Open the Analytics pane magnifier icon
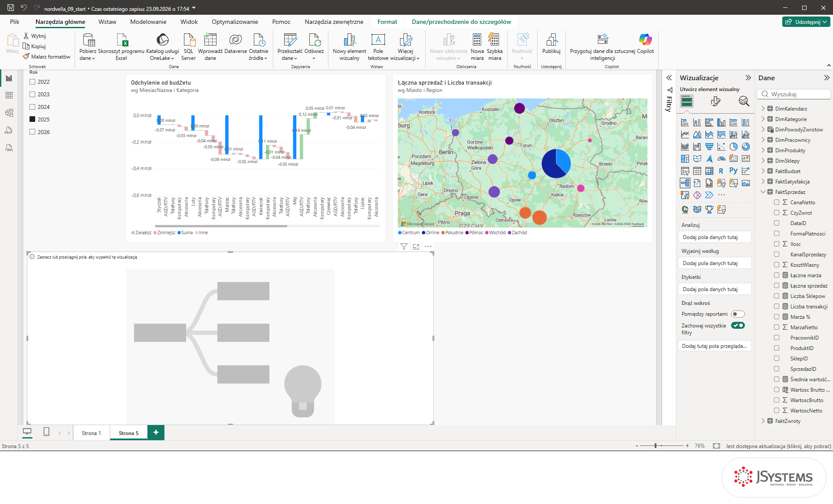The height and width of the screenshot is (504, 833). coord(744,101)
